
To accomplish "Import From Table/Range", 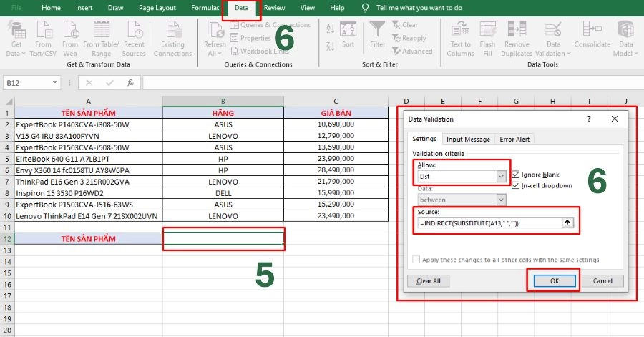I will coord(101,39).
